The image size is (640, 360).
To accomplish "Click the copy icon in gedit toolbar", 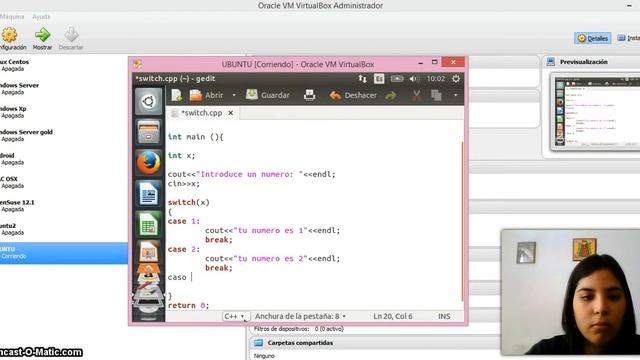I will 436,95.
